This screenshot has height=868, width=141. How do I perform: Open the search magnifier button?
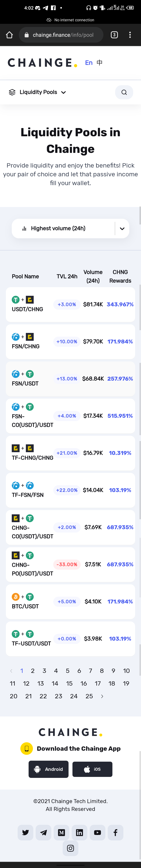point(124,92)
